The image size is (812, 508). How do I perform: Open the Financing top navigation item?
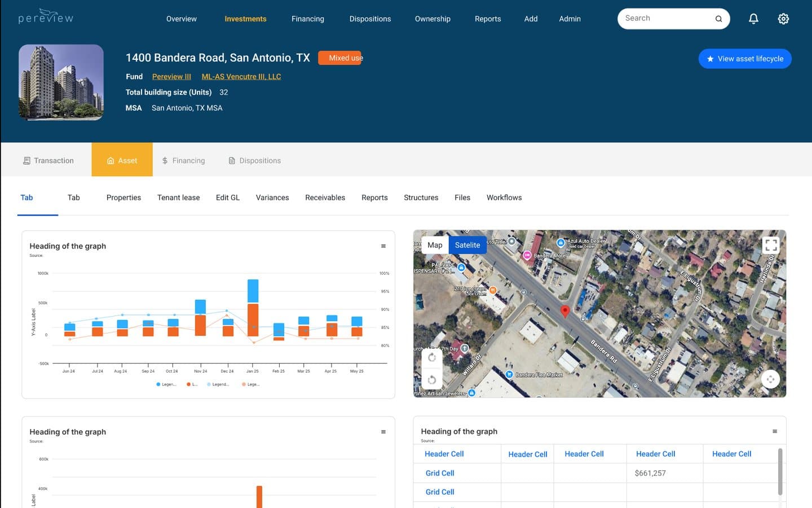coord(308,19)
